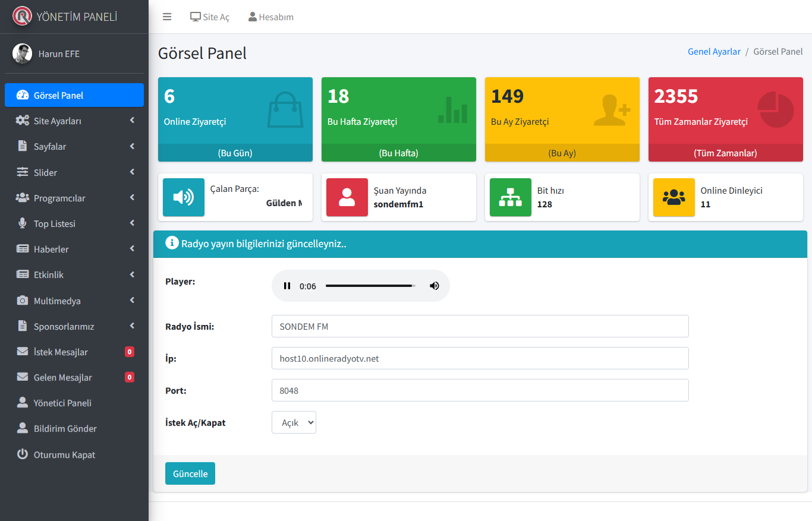Open the İstek Aç/Kapat dropdown
The width and height of the screenshot is (812, 521).
point(294,422)
